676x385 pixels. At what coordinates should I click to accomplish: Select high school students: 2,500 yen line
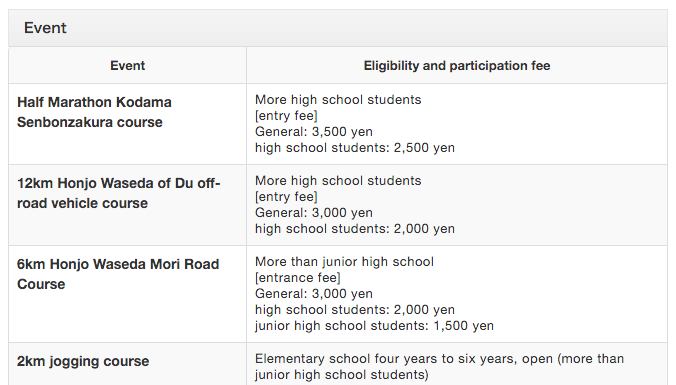(354, 147)
